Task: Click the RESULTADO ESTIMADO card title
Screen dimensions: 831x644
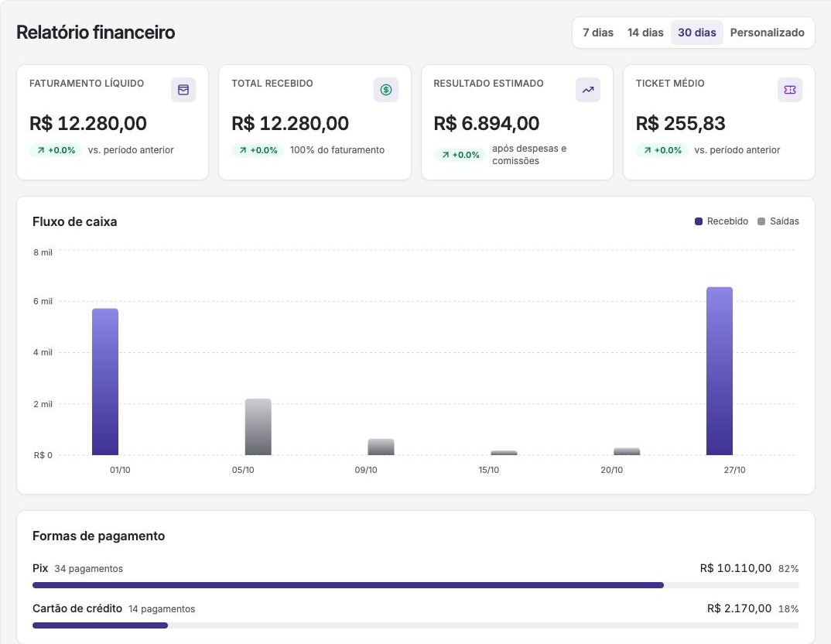Action: pos(488,84)
